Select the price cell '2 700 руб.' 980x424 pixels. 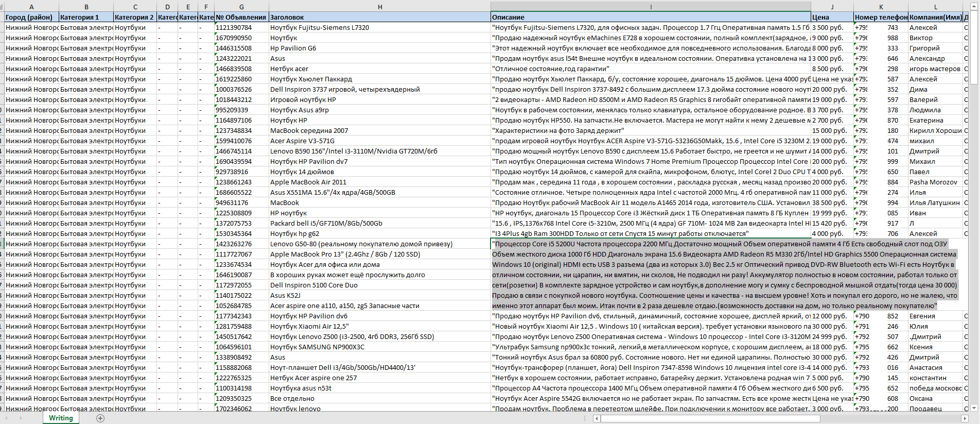[832, 120]
